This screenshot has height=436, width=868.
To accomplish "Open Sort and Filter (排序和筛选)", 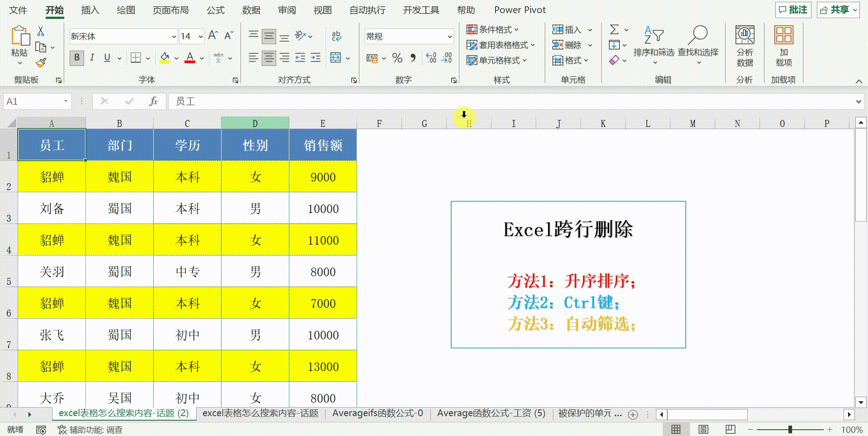I will [x=654, y=44].
